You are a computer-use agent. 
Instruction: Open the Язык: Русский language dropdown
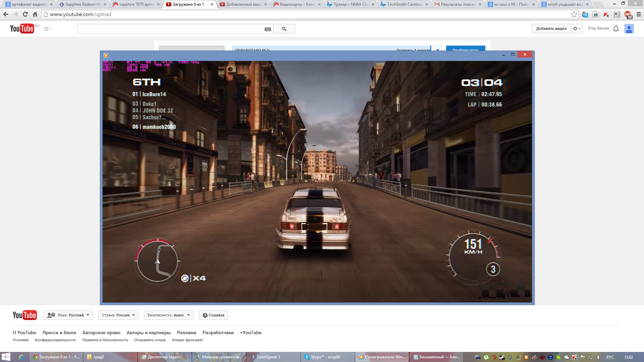(68, 315)
